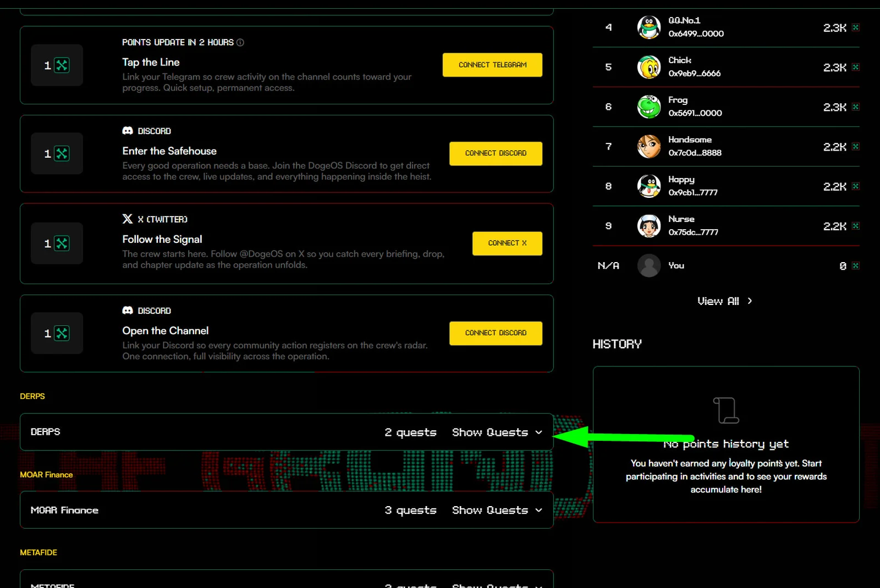Connect Discord for Enter the Safehouse

click(496, 153)
